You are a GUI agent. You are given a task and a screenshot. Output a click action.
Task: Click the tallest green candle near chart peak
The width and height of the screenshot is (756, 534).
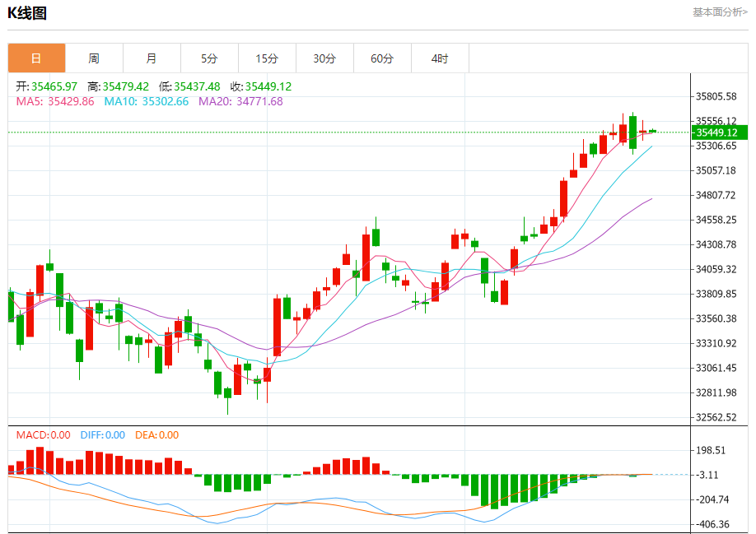[632, 133]
